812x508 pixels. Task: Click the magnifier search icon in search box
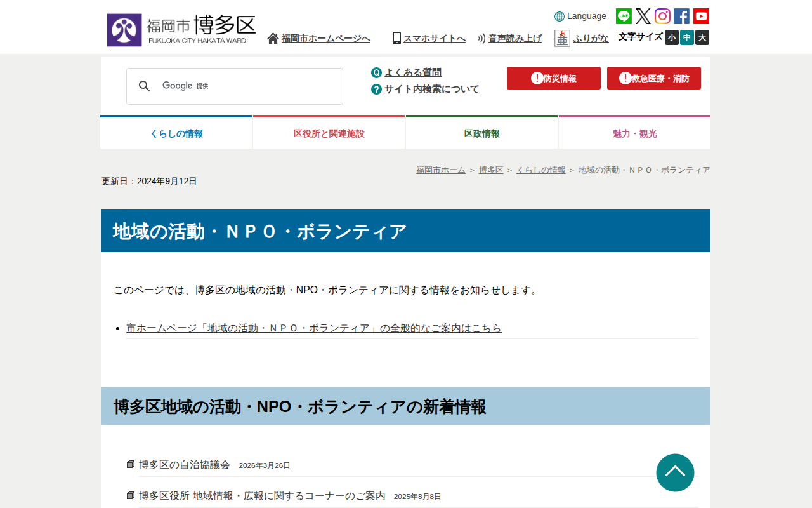pyautogui.click(x=144, y=86)
